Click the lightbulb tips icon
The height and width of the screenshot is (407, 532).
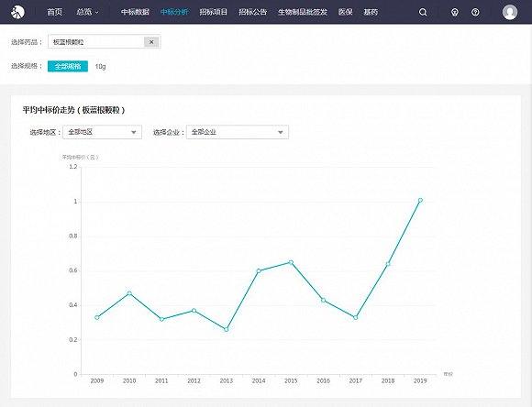click(x=455, y=13)
